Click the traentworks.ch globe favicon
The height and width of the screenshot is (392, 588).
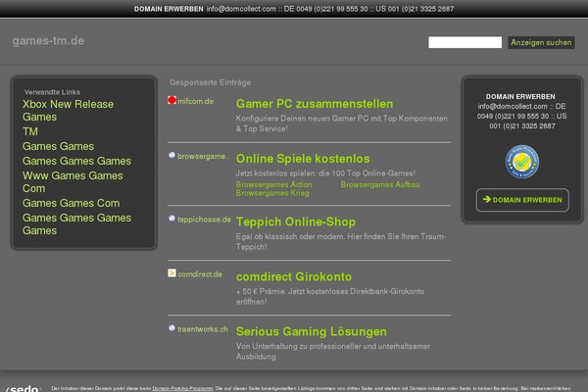[171, 328]
